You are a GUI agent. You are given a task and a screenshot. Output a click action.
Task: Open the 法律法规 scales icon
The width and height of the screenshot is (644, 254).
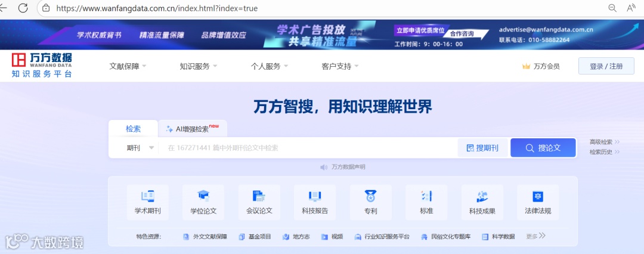pos(538,196)
